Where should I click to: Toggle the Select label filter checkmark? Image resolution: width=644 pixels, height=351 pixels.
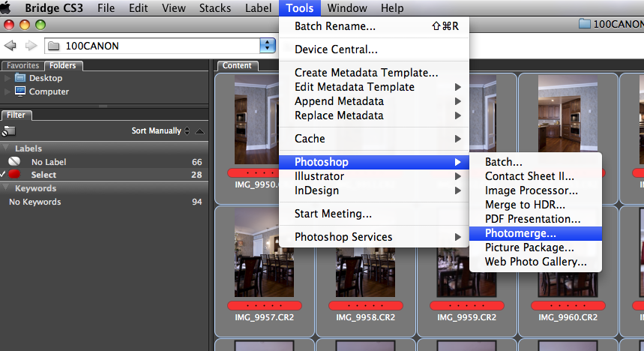(3, 174)
